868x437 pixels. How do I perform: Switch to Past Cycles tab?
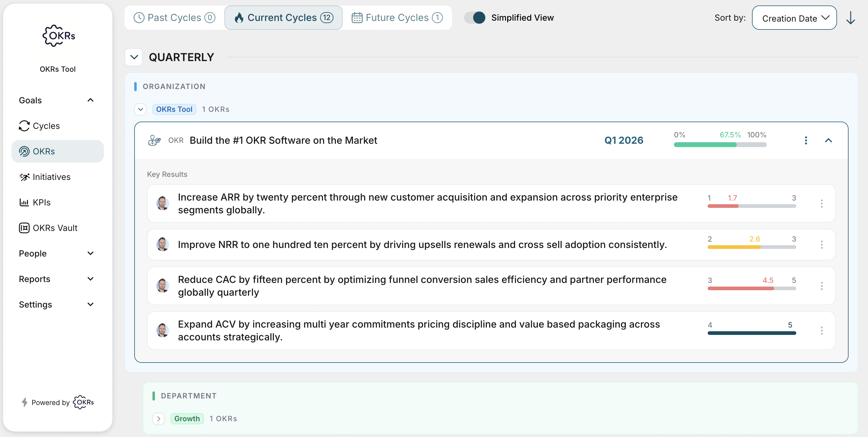pyautogui.click(x=174, y=18)
